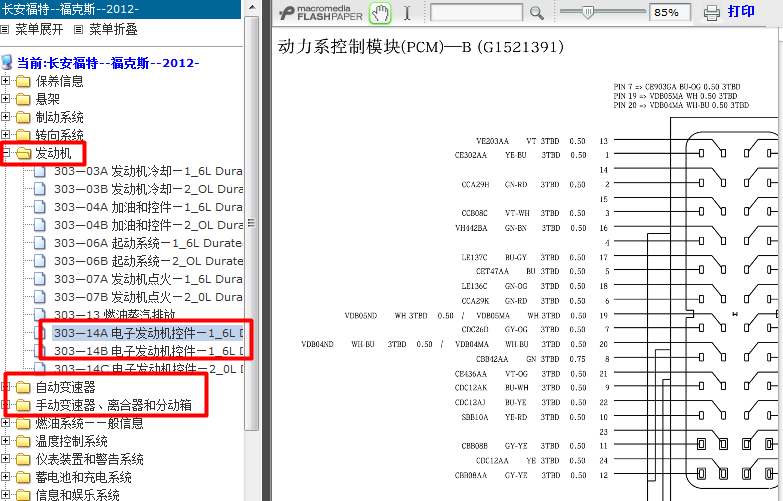This screenshot has height=501, width=783.
Task: Select the 自动变速器 tree item
Action: (65, 387)
